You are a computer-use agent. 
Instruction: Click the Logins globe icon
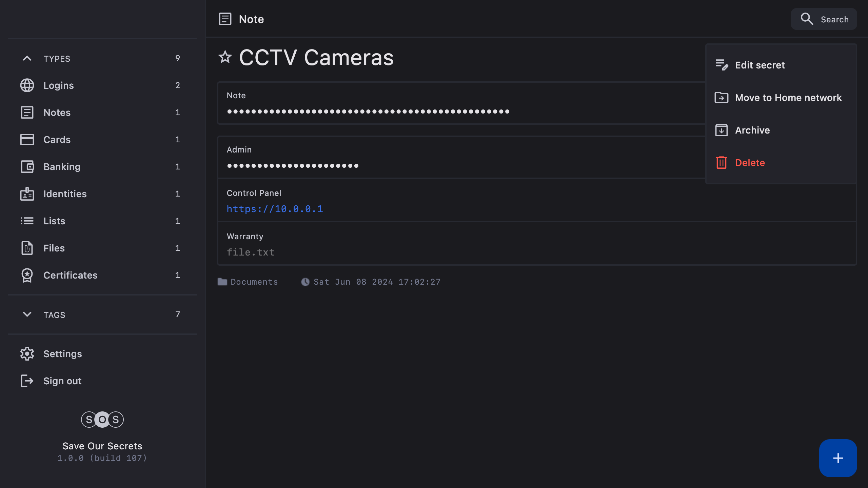click(x=27, y=85)
